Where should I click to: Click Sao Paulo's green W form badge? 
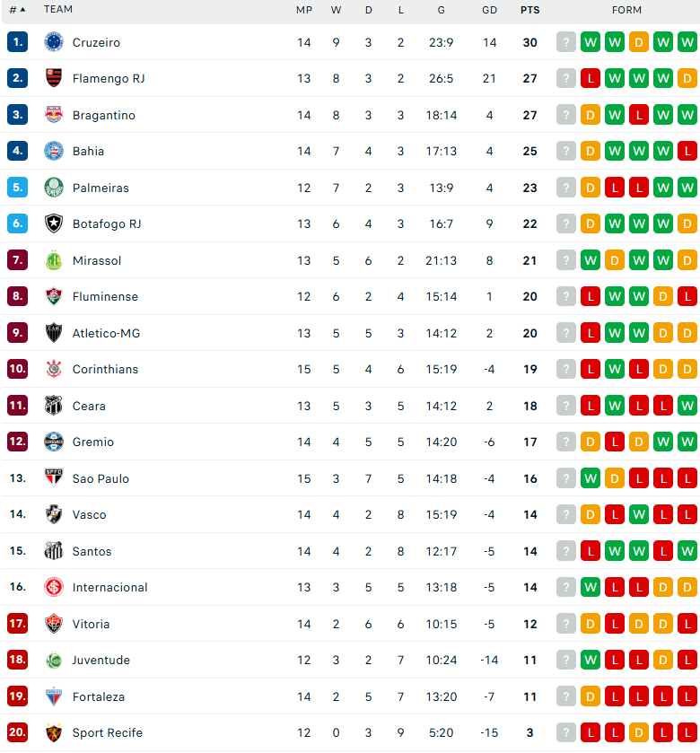point(591,478)
